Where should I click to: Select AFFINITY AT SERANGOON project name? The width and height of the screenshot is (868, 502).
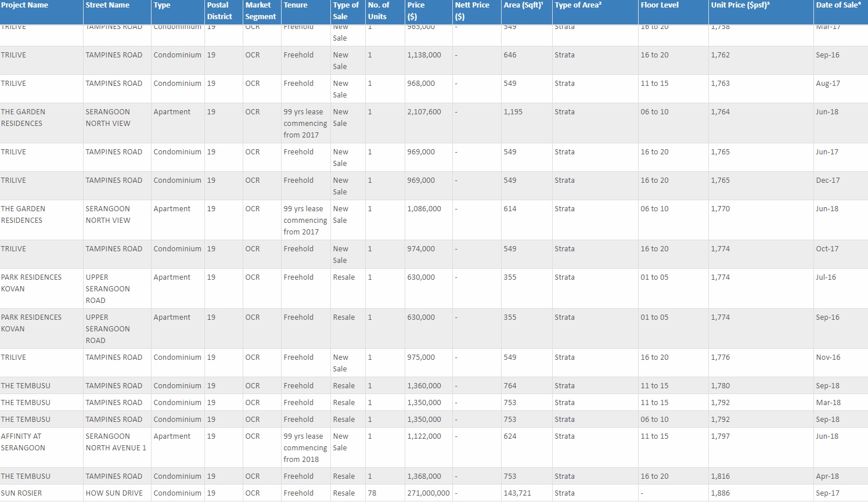23,442
